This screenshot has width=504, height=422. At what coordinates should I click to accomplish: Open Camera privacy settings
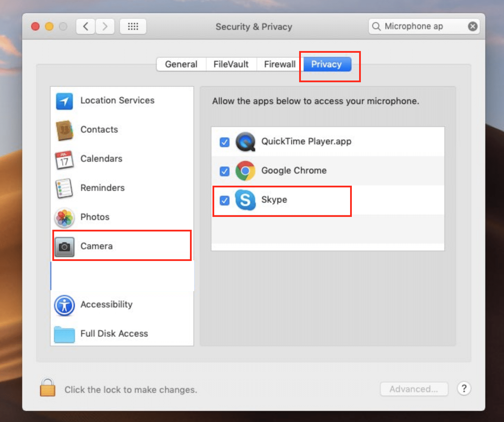(x=96, y=246)
